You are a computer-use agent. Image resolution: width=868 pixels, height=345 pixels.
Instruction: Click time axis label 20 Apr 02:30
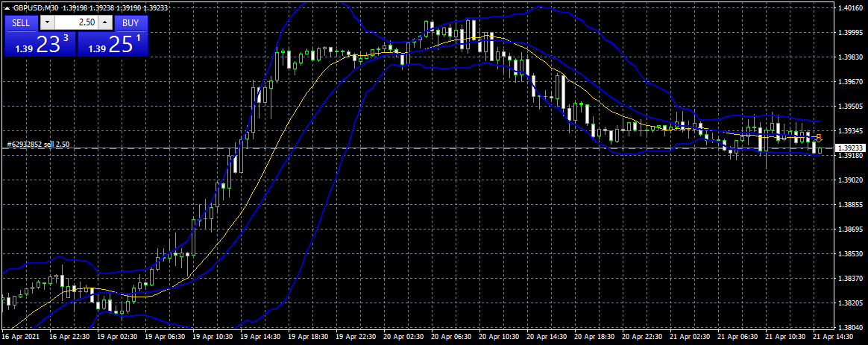tap(403, 336)
